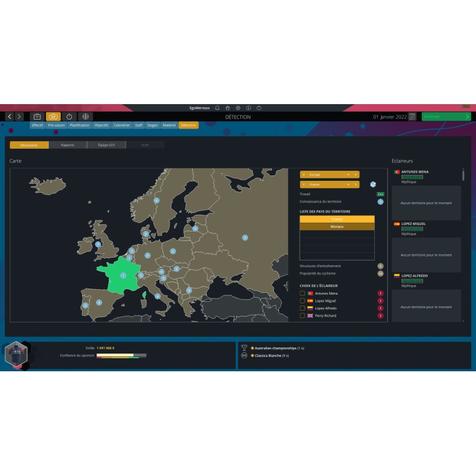Screen dimensions: 476x476
Task: Click the notification bell icon
Action: pos(217,108)
